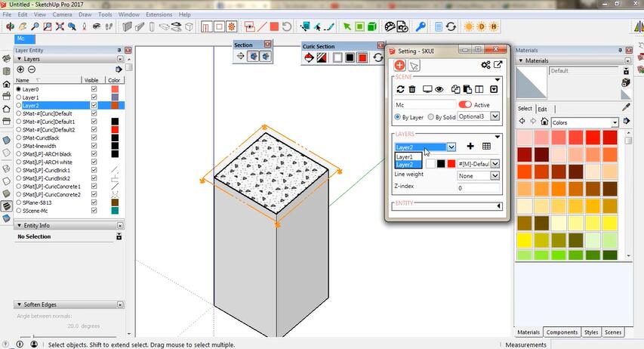Switch to the Styles tab
644x349 pixels.
tap(591, 332)
